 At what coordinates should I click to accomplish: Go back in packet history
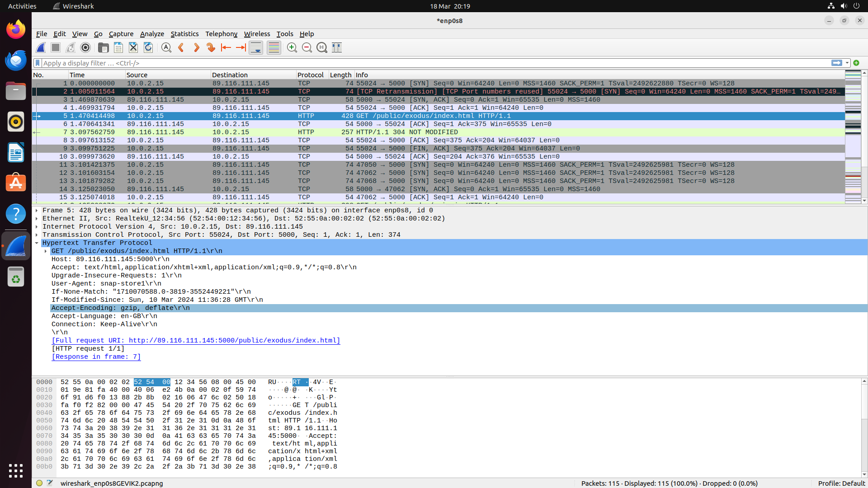pos(181,47)
